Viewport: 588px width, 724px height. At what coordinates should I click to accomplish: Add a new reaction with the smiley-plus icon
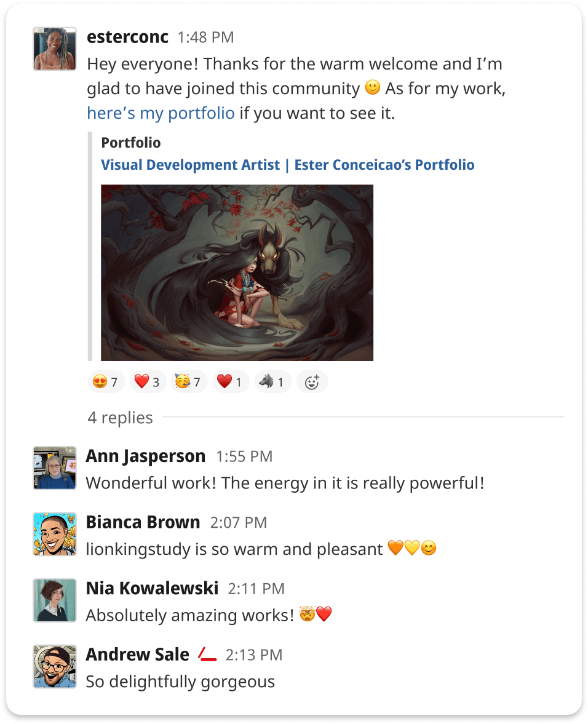click(312, 382)
